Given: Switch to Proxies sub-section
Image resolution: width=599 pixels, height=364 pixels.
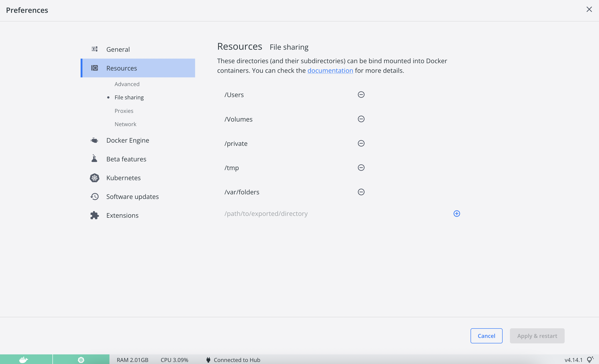Looking at the screenshot, I should [x=124, y=111].
